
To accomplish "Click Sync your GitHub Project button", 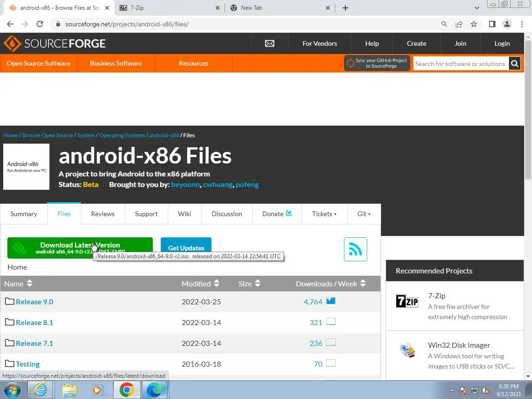I will [377, 63].
